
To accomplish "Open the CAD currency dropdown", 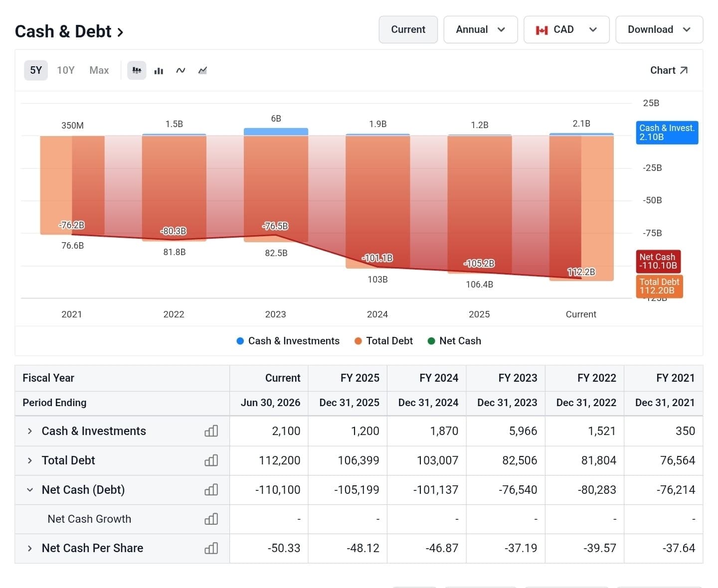I will 566,29.
